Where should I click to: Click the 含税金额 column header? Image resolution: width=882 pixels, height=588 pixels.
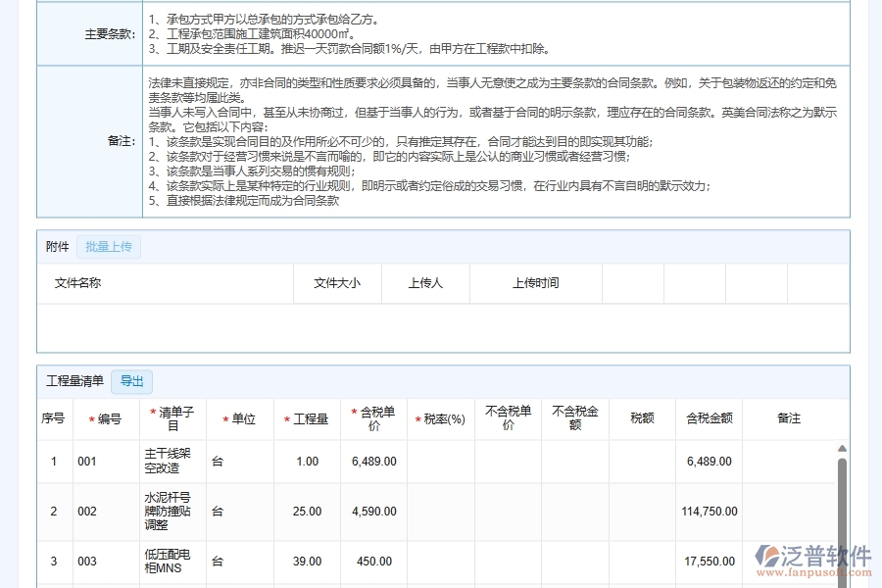tap(709, 417)
